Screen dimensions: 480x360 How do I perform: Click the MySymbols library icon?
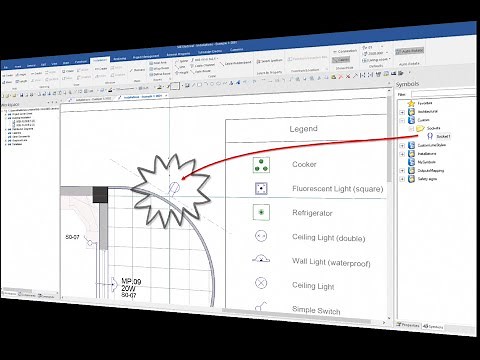click(x=412, y=162)
